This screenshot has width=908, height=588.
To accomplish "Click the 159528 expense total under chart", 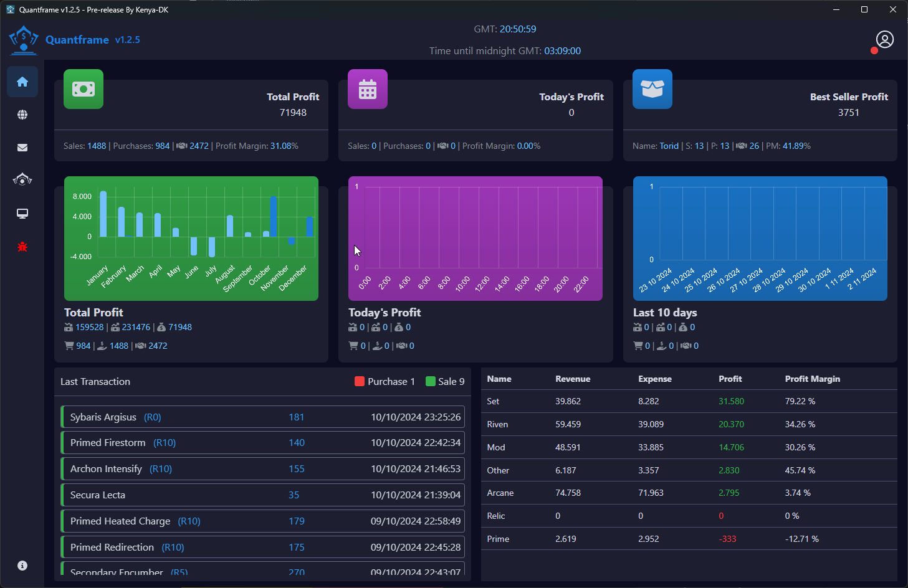I will pyautogui.click(x=90, y=327).
